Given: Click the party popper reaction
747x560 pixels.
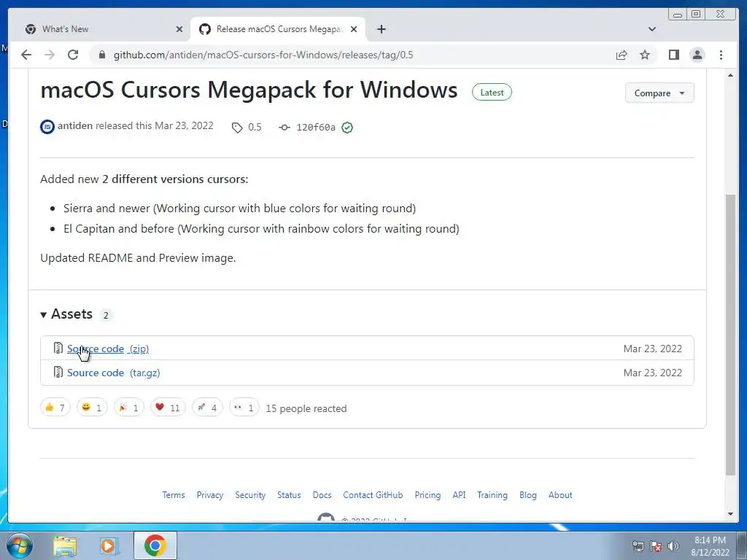Looking at the screenshot, I should [x=128, y=408].
